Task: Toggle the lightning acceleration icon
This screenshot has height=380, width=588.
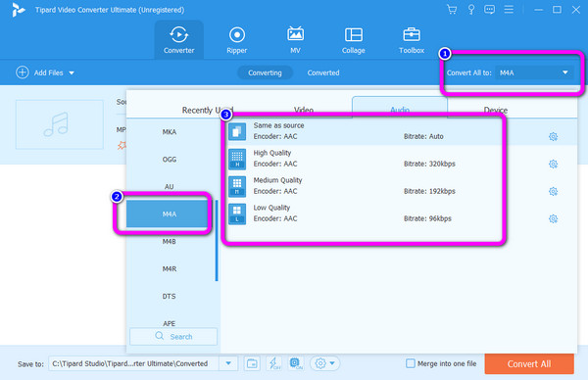Action: (x=274, y=363)
